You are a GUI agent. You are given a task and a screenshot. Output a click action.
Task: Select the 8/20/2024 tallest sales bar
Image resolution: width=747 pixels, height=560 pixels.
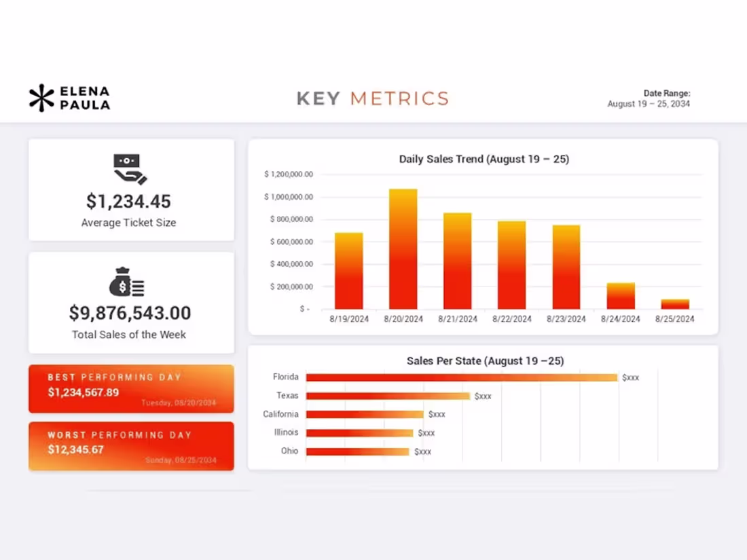403,249
